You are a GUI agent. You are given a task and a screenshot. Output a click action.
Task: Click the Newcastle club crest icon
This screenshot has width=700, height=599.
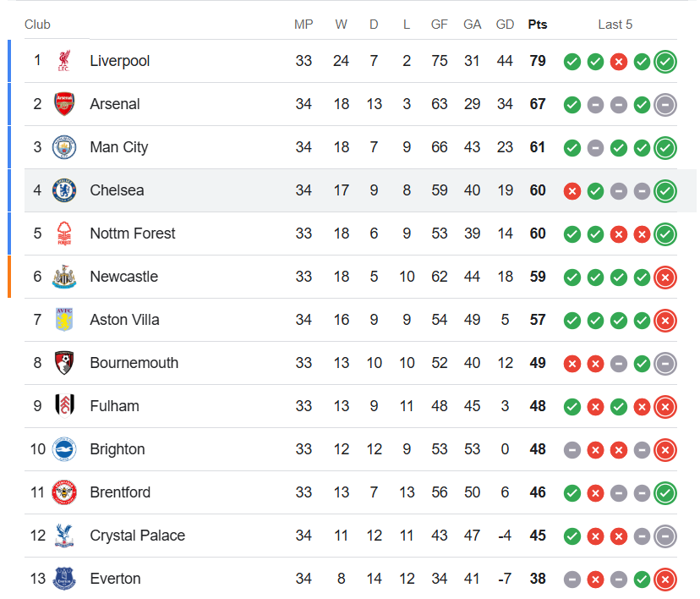[x=64, y=277]
